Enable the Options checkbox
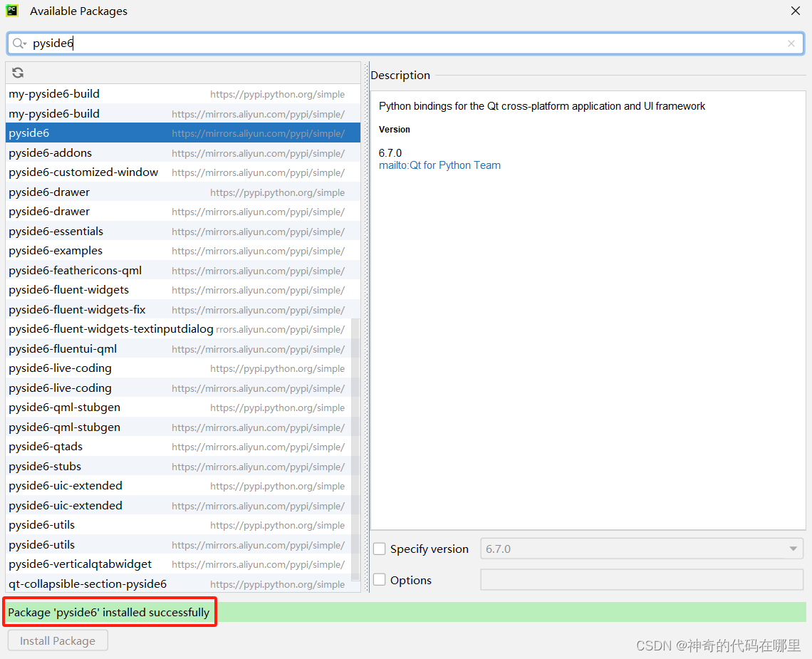The width and height of the screenshot is (812, 659). click(380, 579)
